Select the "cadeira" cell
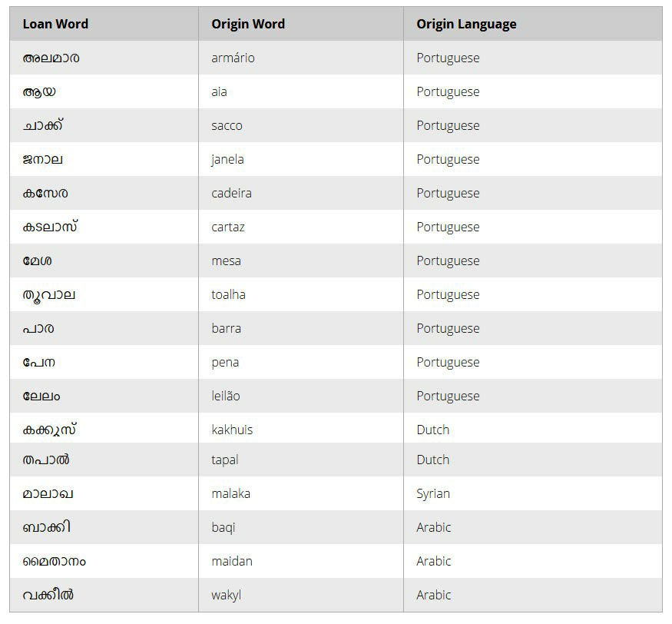 [x=231, y=193]
